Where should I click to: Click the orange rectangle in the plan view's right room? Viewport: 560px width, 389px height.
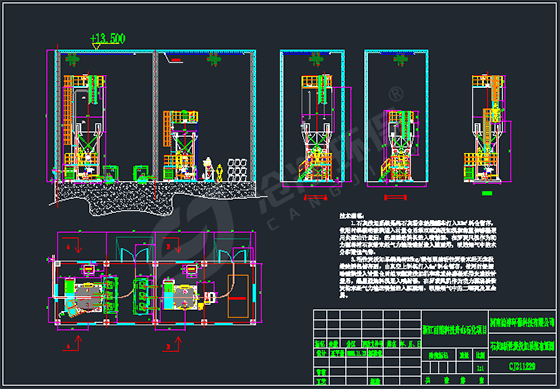click(238, 296)
